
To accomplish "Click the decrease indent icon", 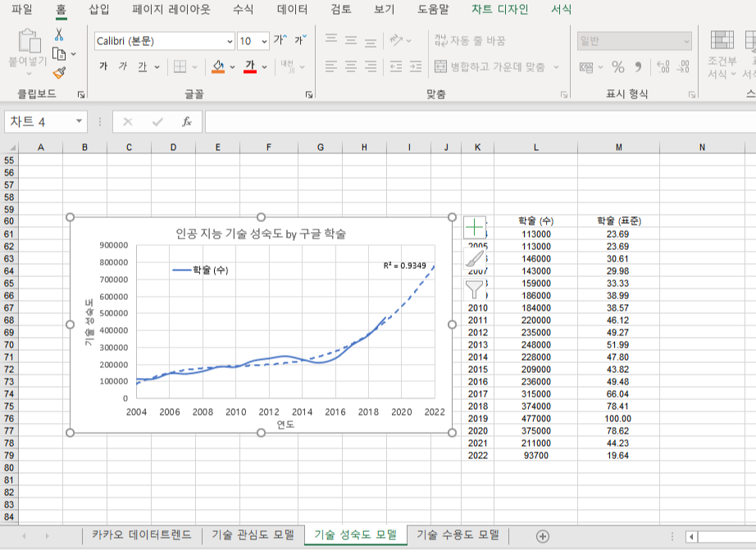I will [x=396, y=66].
